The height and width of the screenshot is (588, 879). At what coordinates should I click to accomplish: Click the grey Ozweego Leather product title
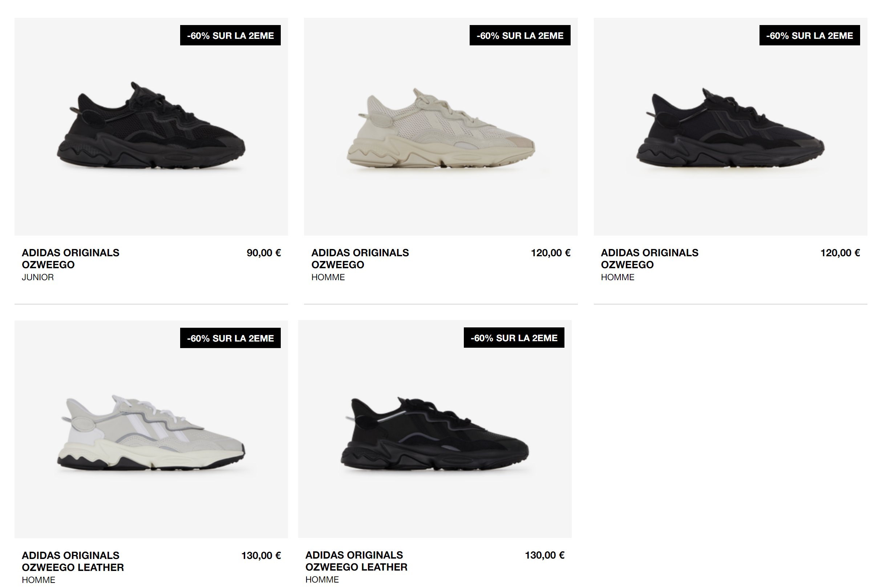[x=73, y=562]
